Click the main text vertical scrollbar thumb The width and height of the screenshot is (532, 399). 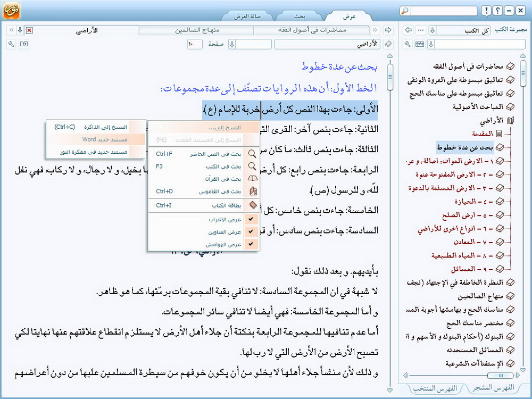pyautogui.click(x=390, y=77)
